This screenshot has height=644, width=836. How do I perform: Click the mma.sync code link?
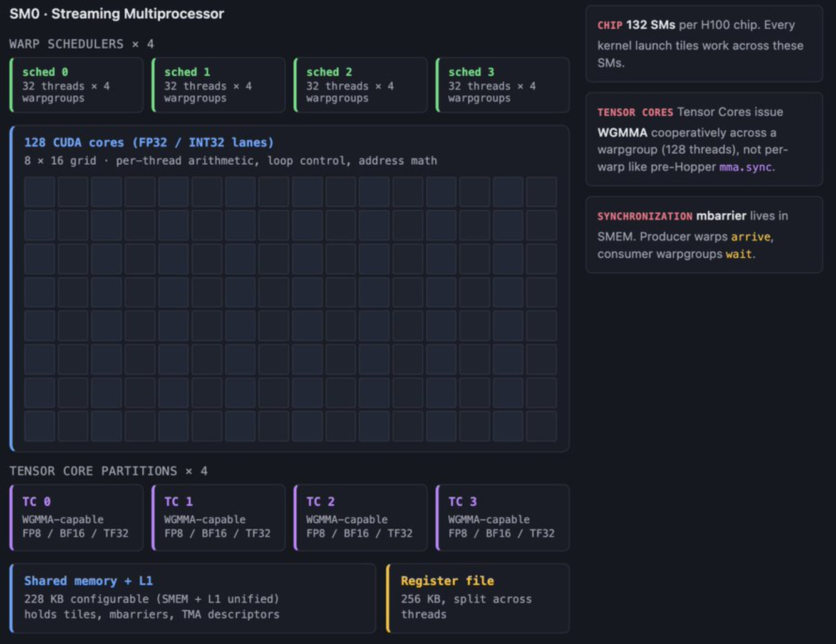tap(745, 167)
